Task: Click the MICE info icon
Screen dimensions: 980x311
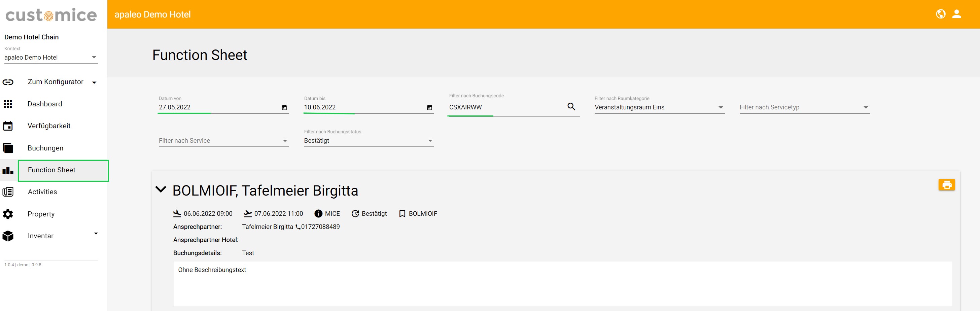Action: click(318, 213)
